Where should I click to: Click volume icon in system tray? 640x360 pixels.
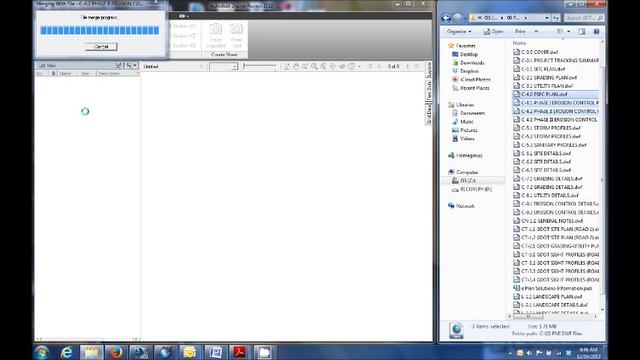click(x=529, y=353)
